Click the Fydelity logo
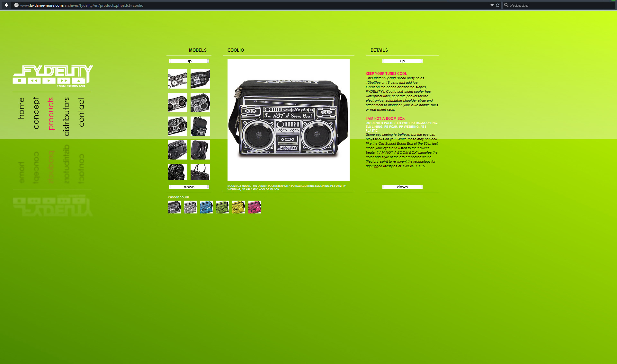Viewport: 617px width, 364px height. pos(53,76)
